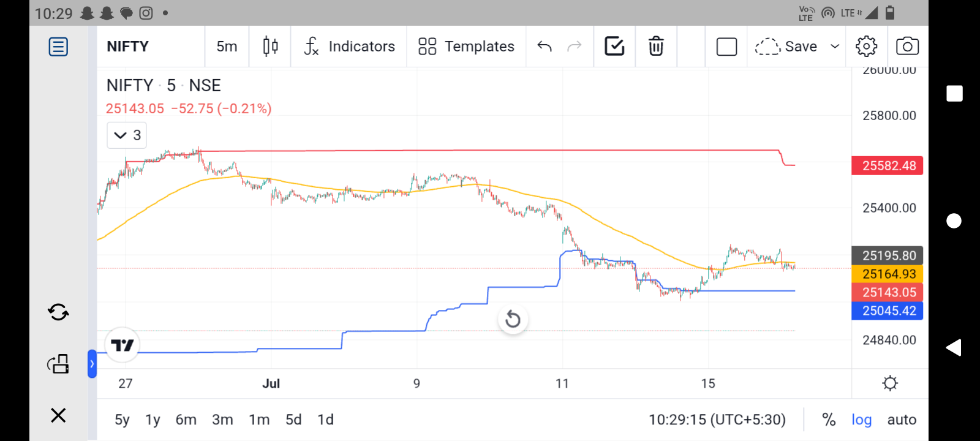Image resolution: width=980 pixels, height=441 pixels.
Task: Click the 25400.00 price axis label
Action: pos(889,208)
